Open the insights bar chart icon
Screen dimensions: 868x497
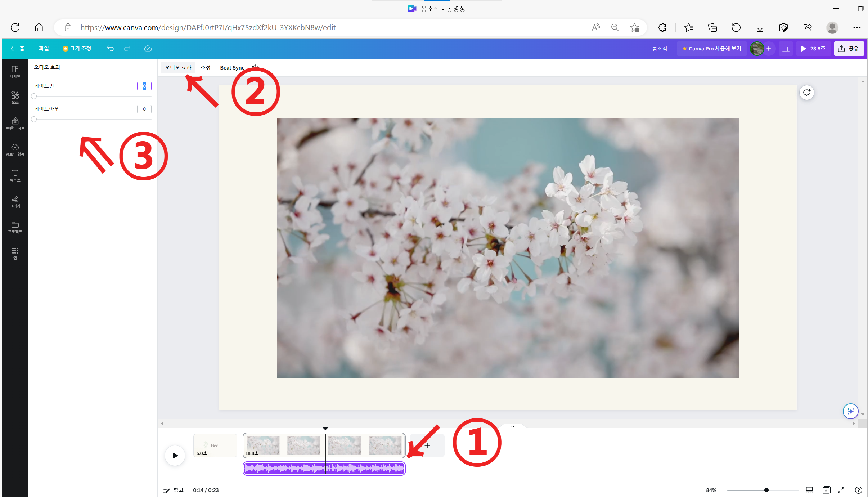[x=786, y=48]
